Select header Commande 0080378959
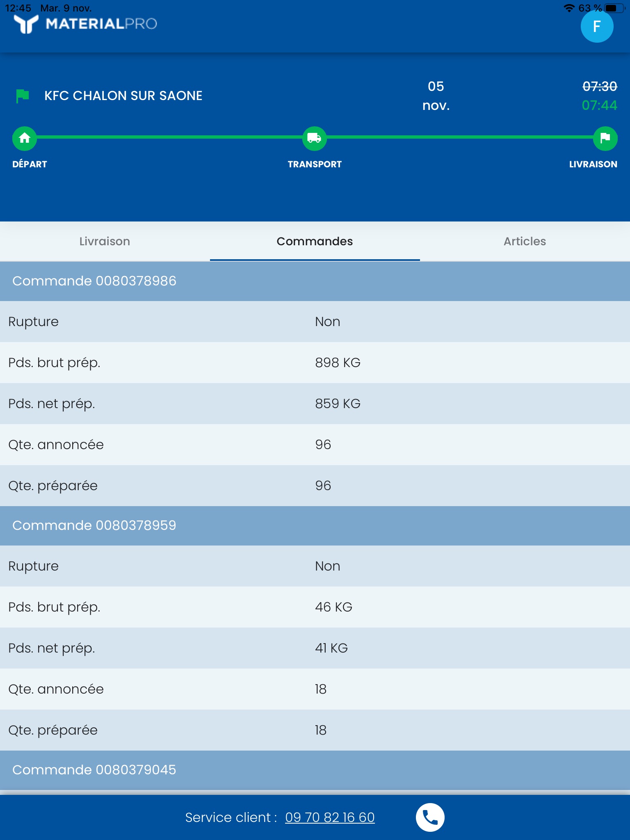The height and width of the screenshot is (840, 630). tap(315, 525)
